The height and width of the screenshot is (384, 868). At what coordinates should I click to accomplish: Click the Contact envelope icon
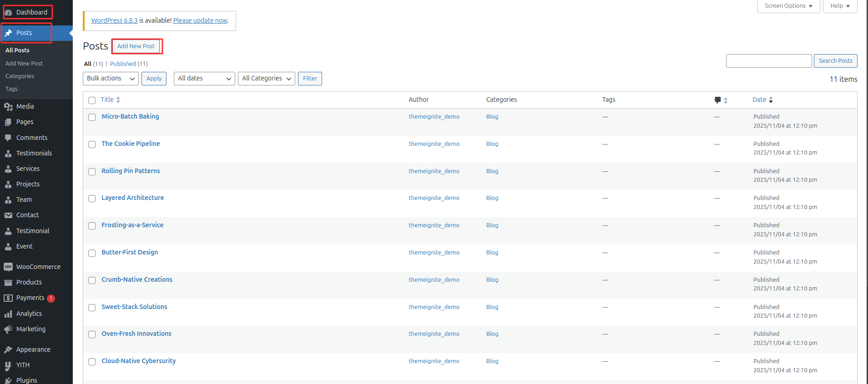(x=8, y=215)
